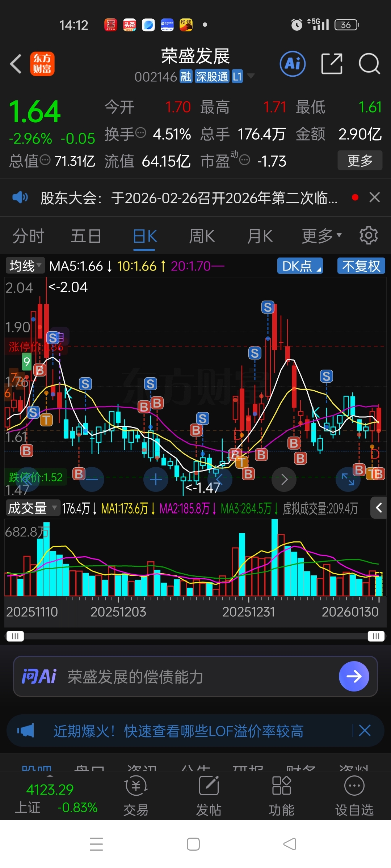Viewport: 391px width, 868px height.
Task: Zoom in chart with plus button
Action: tap(156, 479)
